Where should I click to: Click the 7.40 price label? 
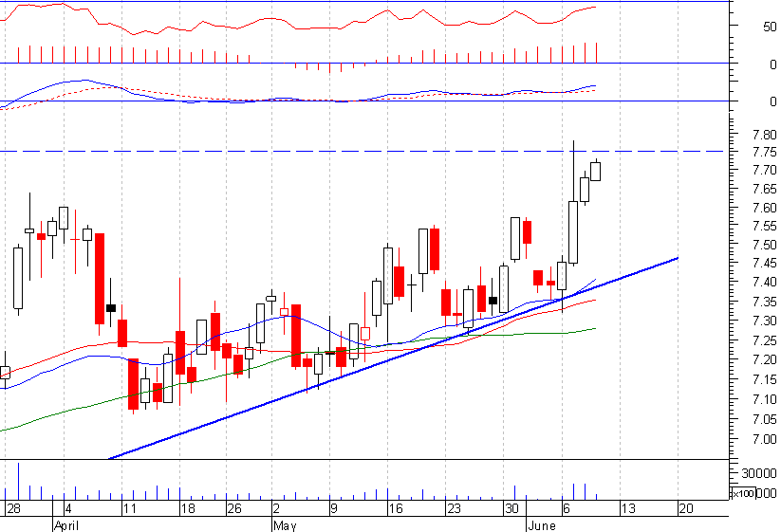pos(764,283)
